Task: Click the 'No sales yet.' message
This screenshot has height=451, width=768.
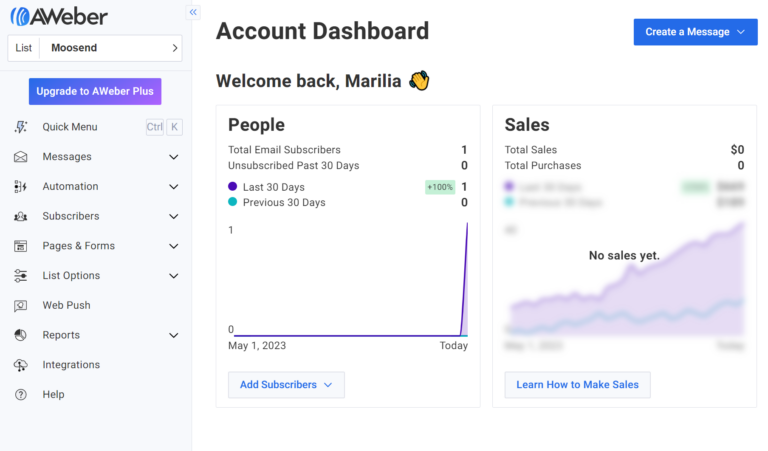Action: pos(624,256)
